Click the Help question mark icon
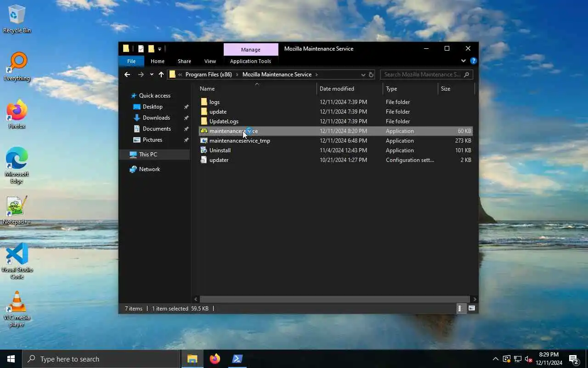The height and width of the screenshot is (368, 588). tap(474, 61)
